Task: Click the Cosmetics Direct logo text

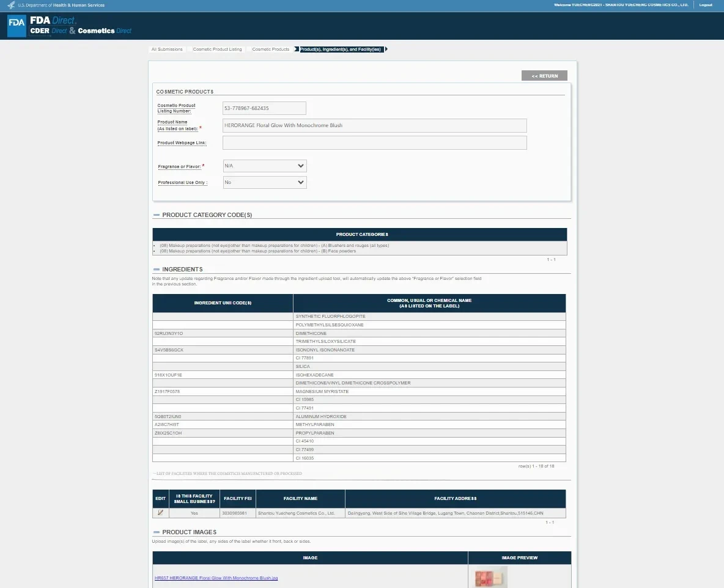Action: pos(105,31)
